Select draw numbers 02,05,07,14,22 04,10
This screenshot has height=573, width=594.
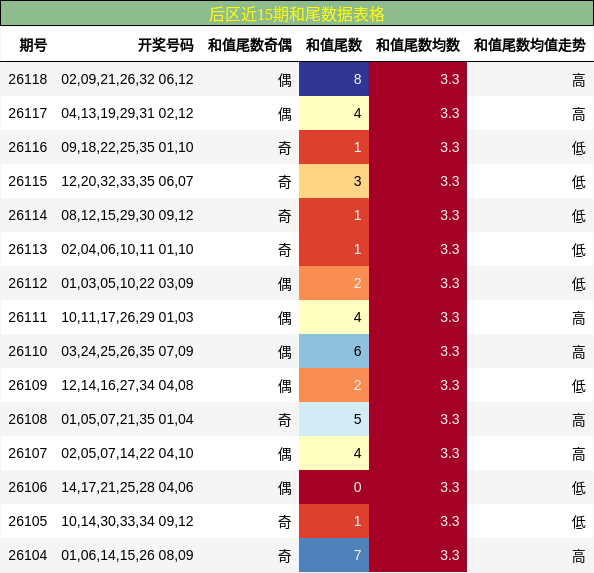(127, 453)
